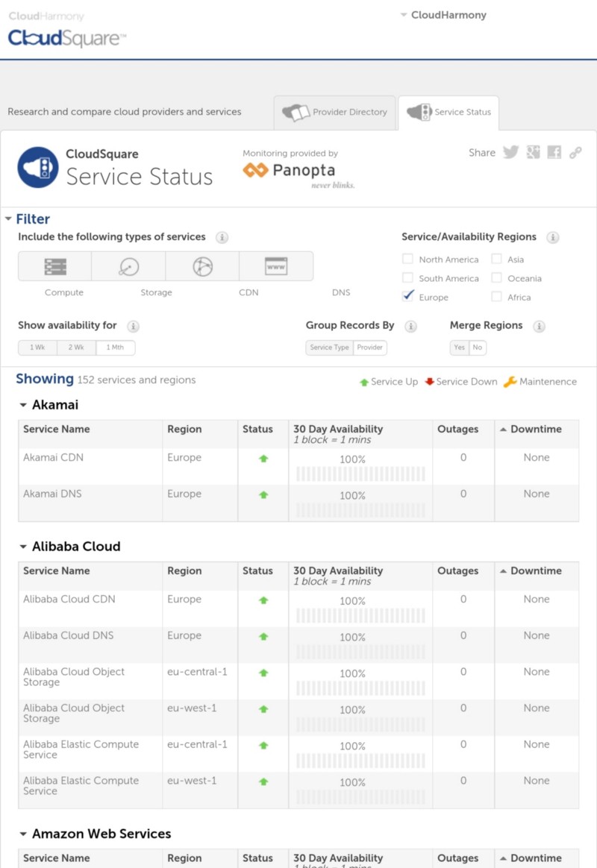Group records by Provider
The width and height of the screenshot is (597, 868).
369,347
